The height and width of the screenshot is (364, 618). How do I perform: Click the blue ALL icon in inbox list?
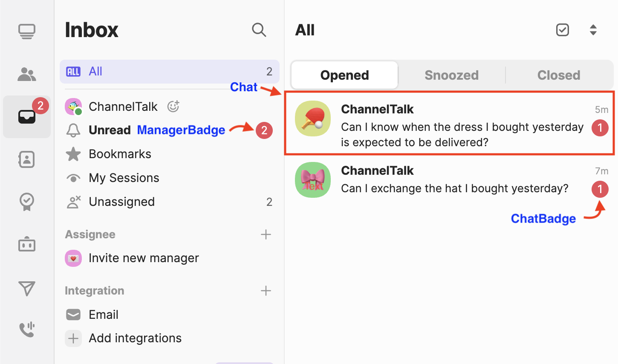[73, 72]
